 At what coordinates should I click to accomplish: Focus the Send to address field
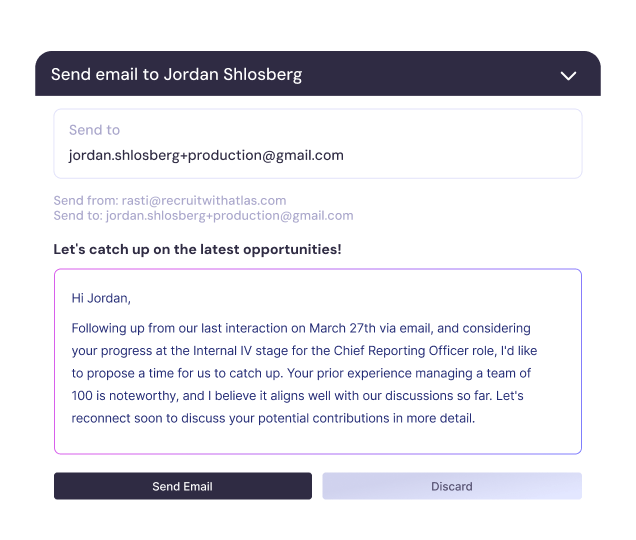pyautogui.click(x=317, y=143)
